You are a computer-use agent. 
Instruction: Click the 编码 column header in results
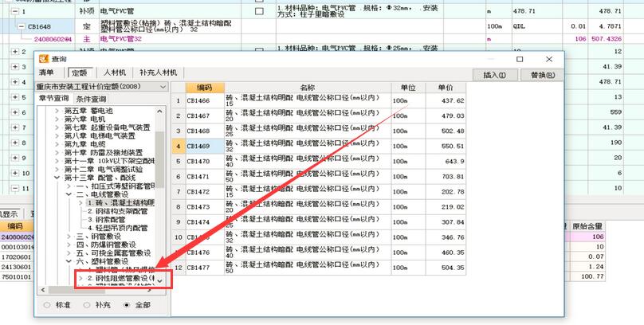point(205,88)
